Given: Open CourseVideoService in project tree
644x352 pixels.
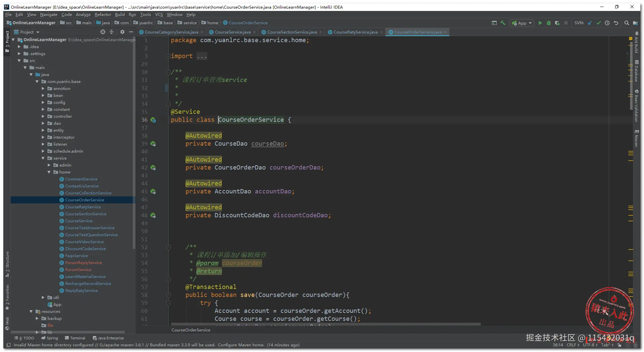Looking at the screenshot, I should 84,242.
